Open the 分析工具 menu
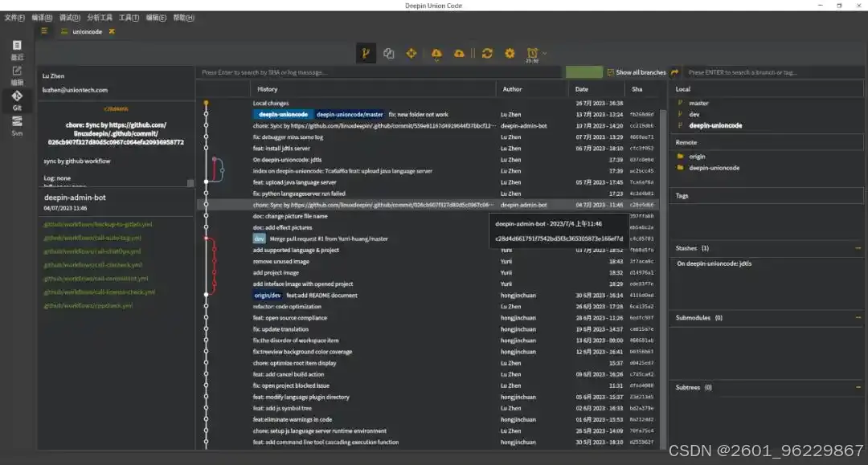868x465 pixels. click(100, 18)
